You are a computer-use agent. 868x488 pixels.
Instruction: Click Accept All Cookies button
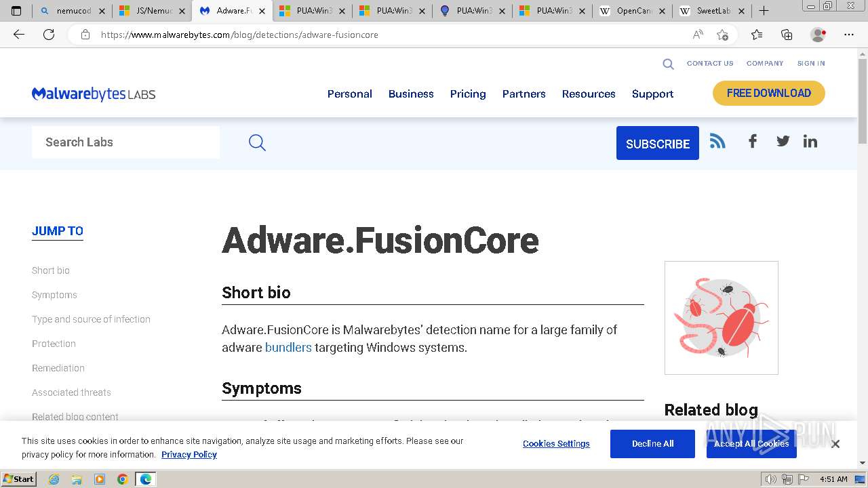(751, 444)
